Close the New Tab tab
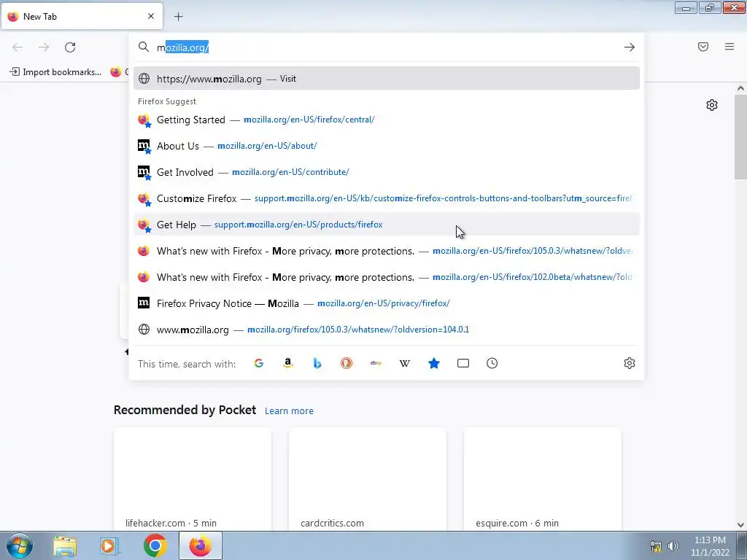Image resolution: width=747 pixels, height=560 pixels. tap(151, 16)
